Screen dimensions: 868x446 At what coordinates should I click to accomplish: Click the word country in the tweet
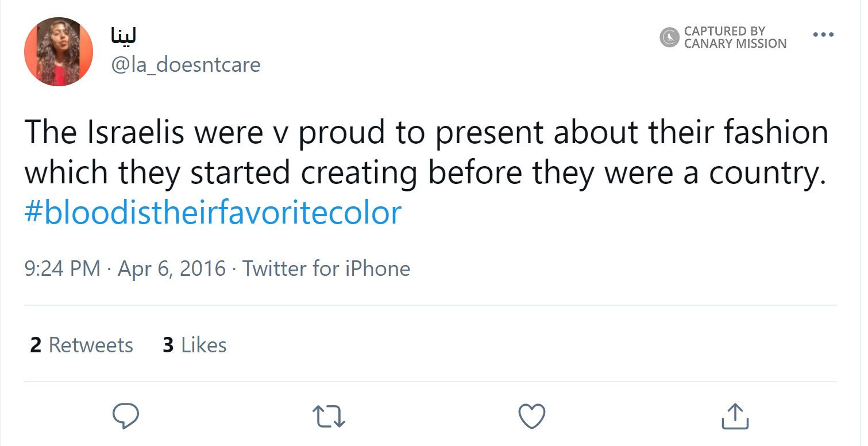pos(763,173)
